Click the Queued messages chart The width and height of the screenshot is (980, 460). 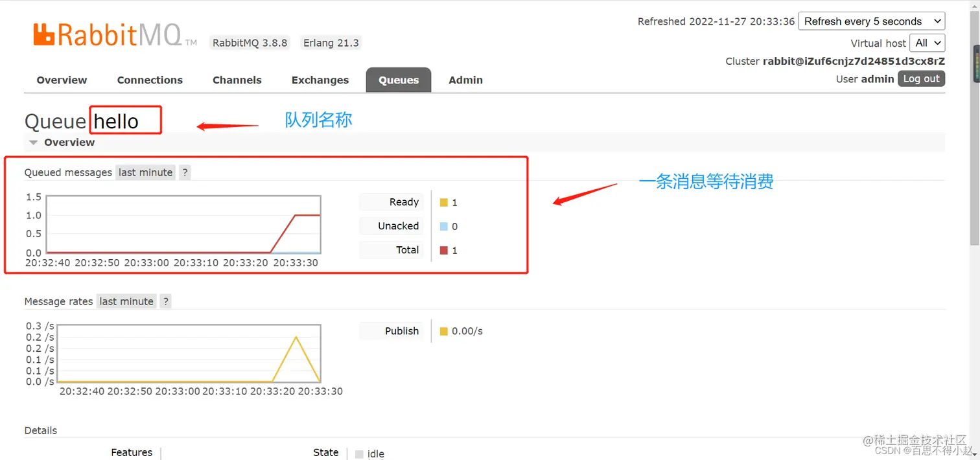click(183, 224)
